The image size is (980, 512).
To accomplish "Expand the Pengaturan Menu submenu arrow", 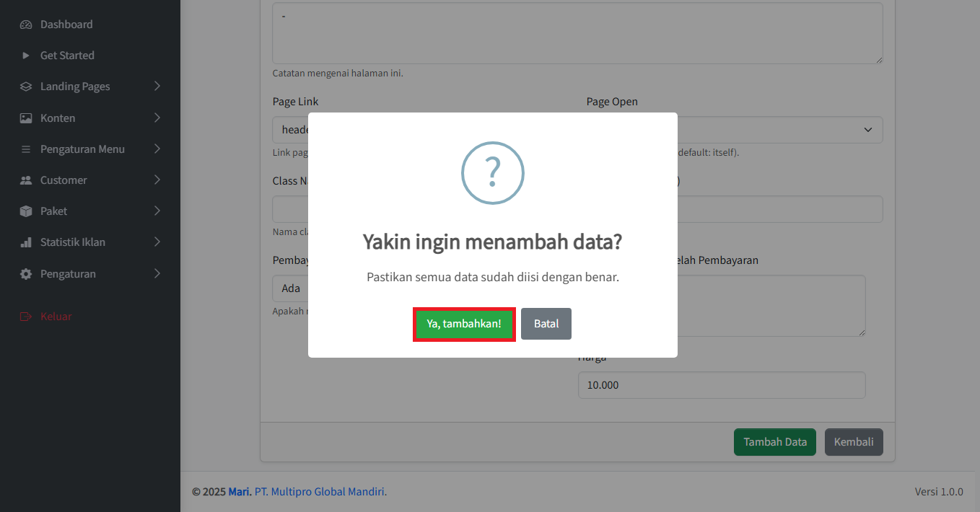I will coord(157,149).
